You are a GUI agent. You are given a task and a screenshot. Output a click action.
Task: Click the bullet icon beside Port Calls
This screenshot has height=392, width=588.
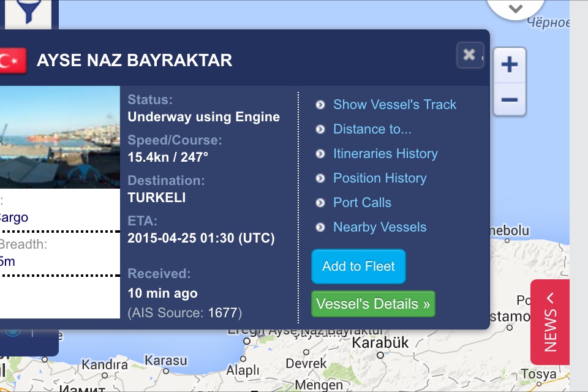(320, 203)
